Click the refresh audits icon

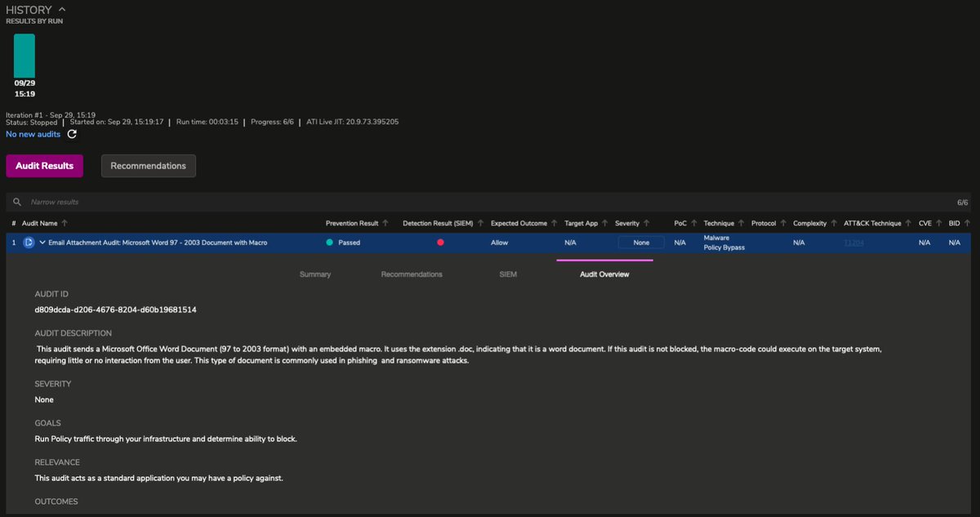click(x=72, y=134)
